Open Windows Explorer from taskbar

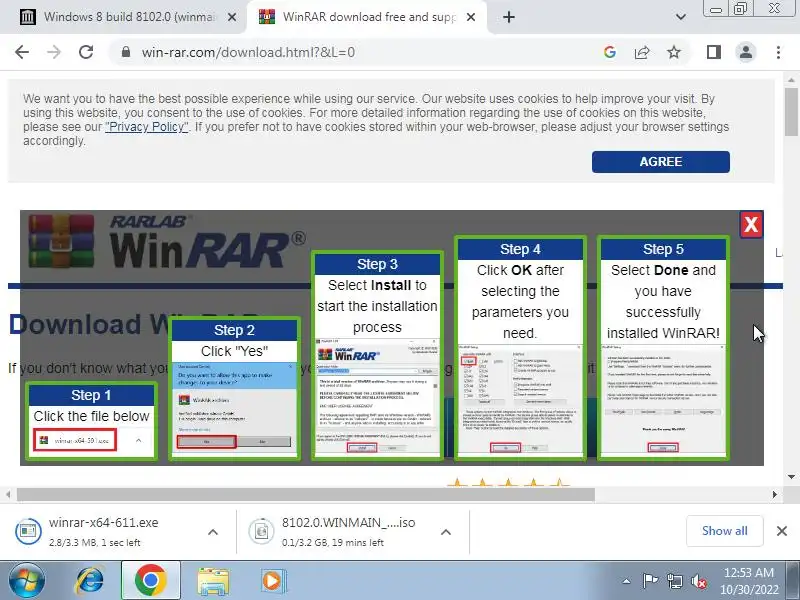[x=213, y=581]
